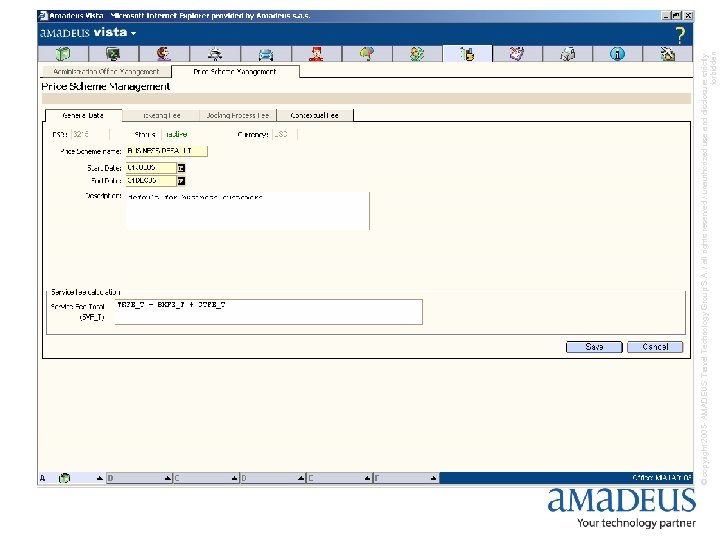720x540 pixels.
Task: Open Start Date calendar picker
Action: coord(181,168)
